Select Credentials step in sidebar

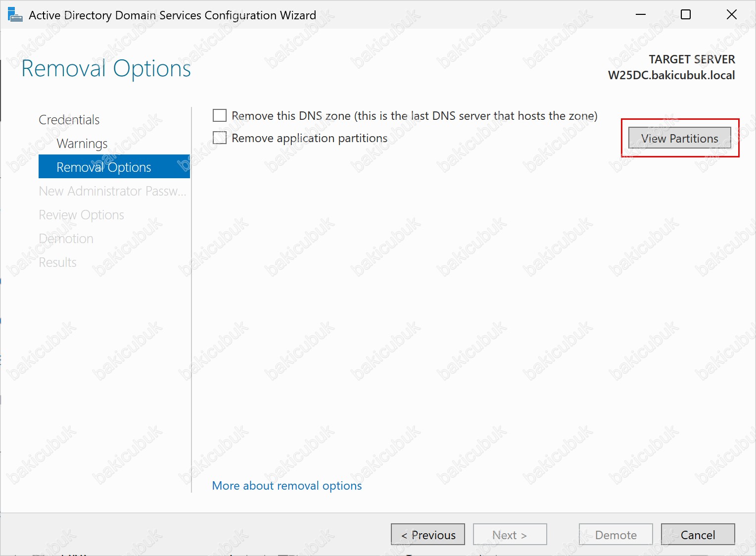pyautogui.click(x=69, y=120)
